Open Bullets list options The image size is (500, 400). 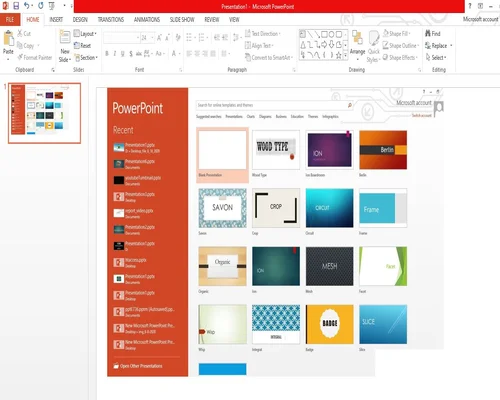coord(190,37)
